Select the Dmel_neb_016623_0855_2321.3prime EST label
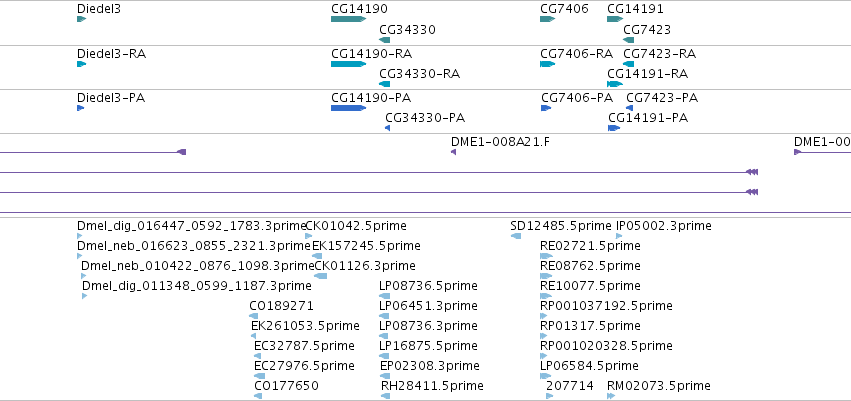The width and height of the screenshot is (851, 401). tap(194, 246)
